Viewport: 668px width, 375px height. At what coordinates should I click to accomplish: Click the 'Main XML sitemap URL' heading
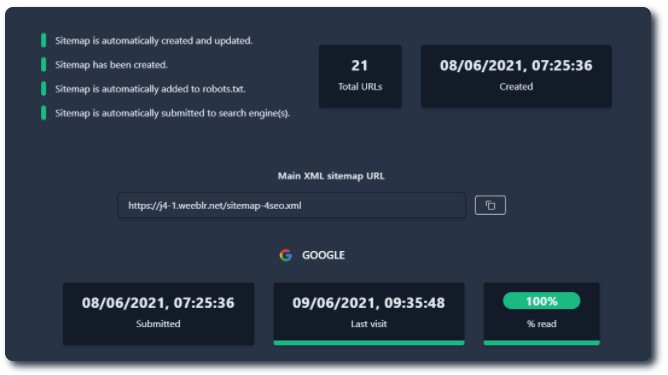click(x=331, y=176)
